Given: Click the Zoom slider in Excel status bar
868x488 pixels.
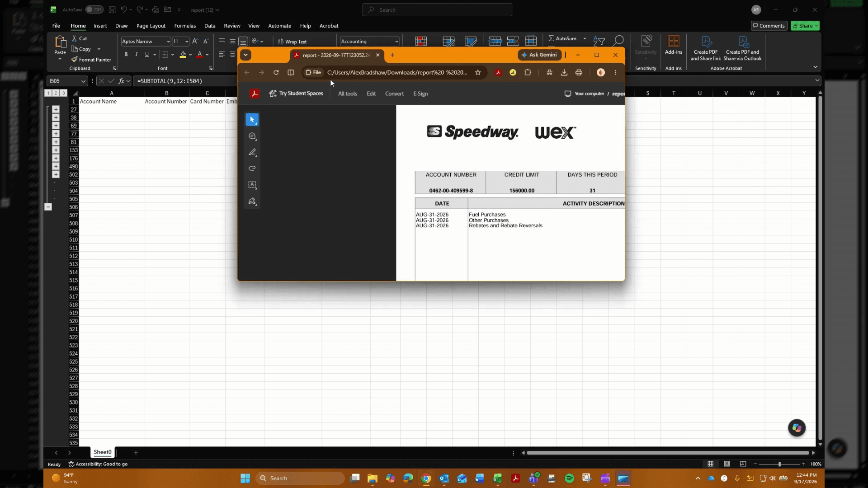Looking at the screenshot, I should click(779, 464).
